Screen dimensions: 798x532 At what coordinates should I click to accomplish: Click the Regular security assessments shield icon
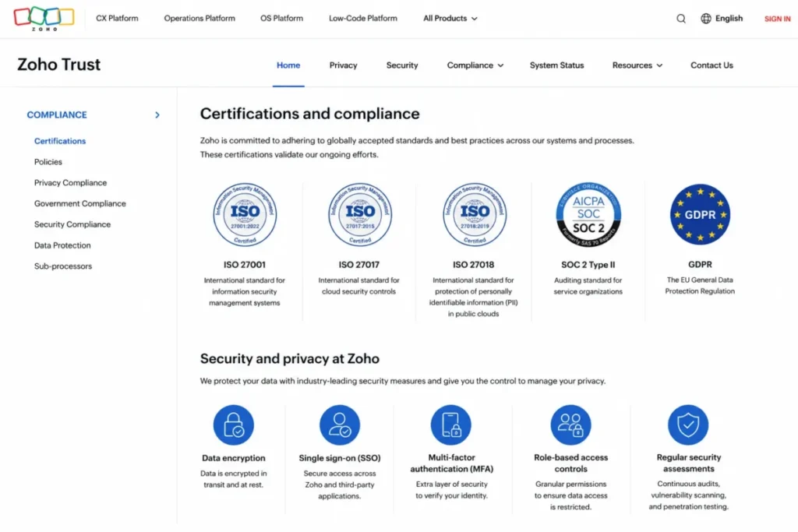pos(688,425)
